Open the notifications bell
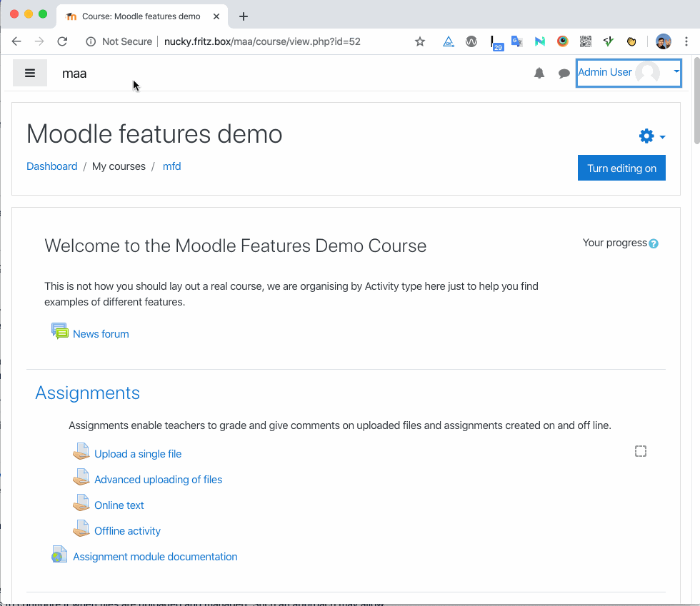The height and width of the screenshot is (606, 700). (x=539, y=74)
